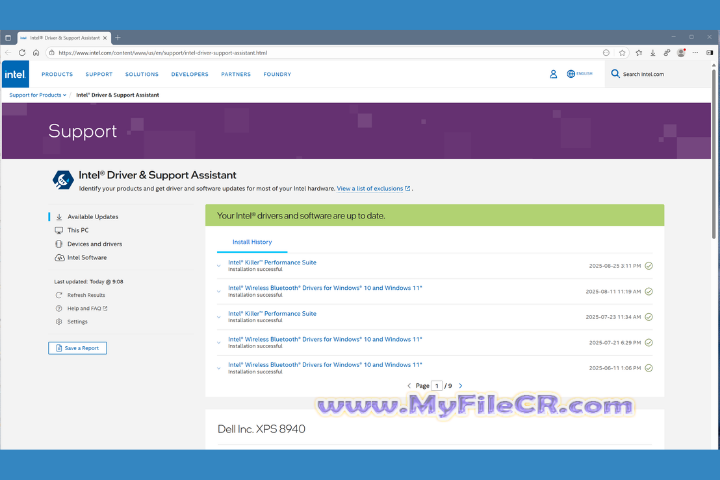720x480 pixels.
Task: Click the Search intel.com magnifier icon
Action: pyautogui.click(x=615, y=73)
